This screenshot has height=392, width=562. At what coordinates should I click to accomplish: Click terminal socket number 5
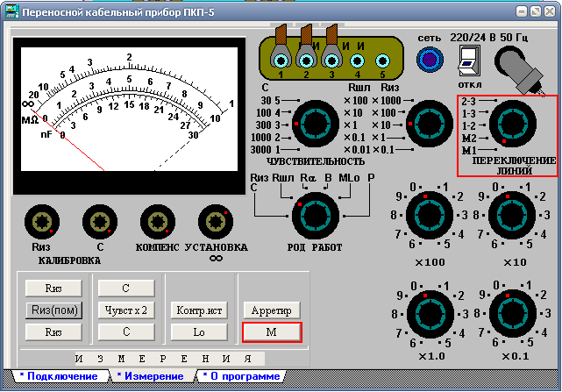[x=382, y=61]
